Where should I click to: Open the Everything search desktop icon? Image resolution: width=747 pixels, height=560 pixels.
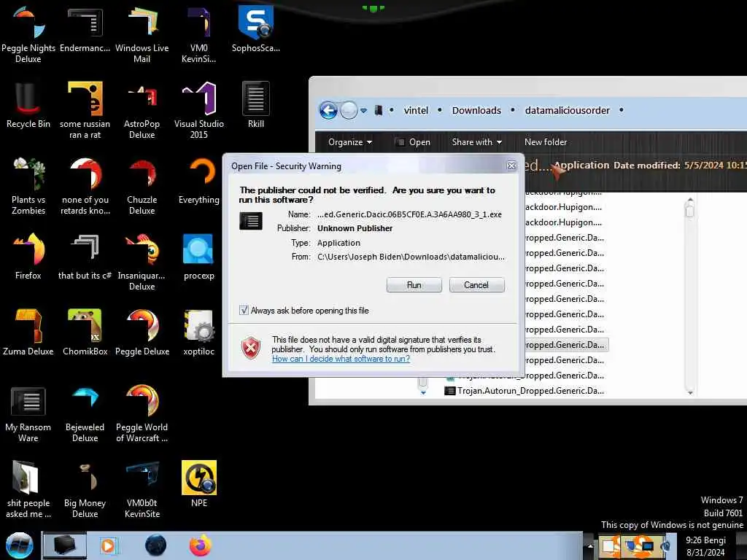(x=198, y=181)
